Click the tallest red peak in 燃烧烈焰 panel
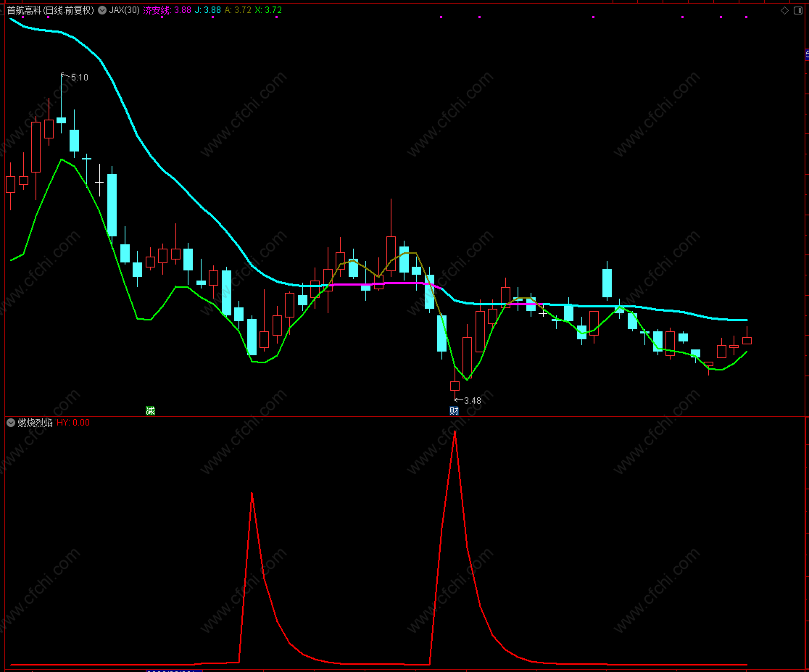The width and height of the screenshot is (809, 672). tap(455, 433)
